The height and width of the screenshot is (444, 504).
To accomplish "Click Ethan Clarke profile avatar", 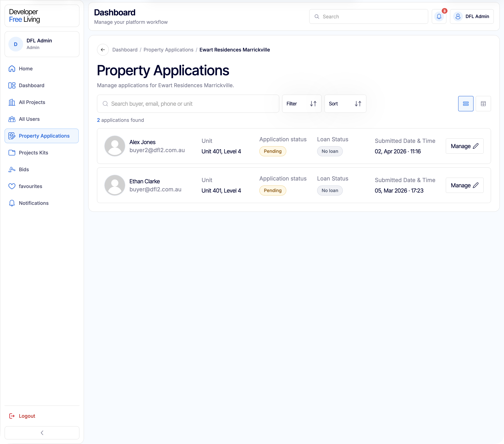I will point(115,185).
